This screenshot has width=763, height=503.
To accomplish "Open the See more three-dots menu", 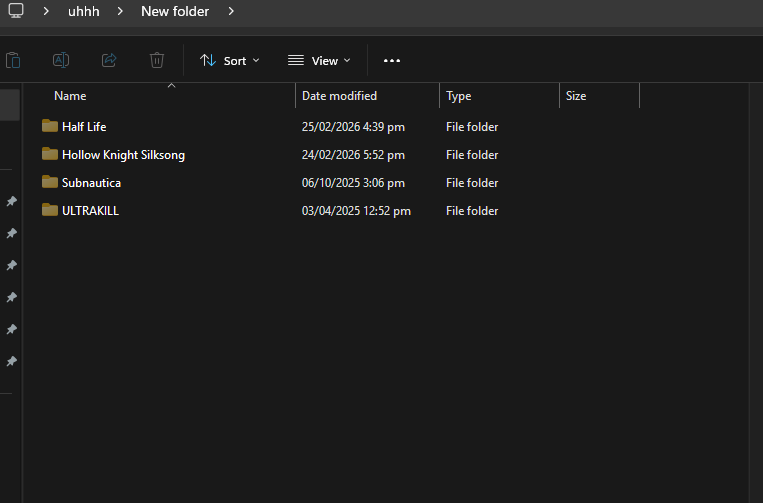I will [x=392, y=60].
